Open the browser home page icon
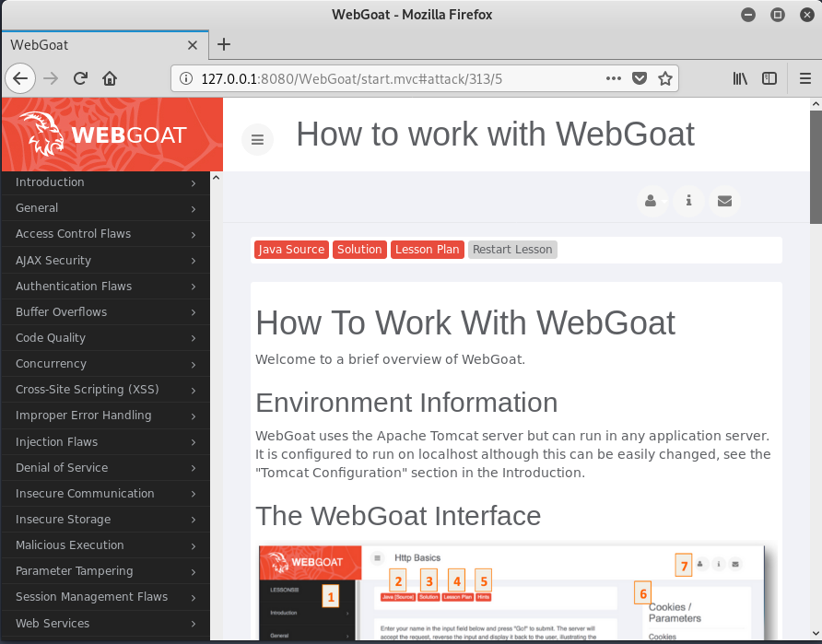This screenshot has width=822, height=644. [x=110, y=78]
